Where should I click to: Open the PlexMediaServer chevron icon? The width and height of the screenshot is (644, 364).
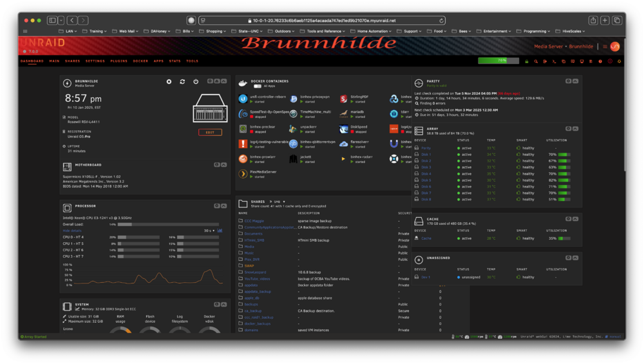243,174
